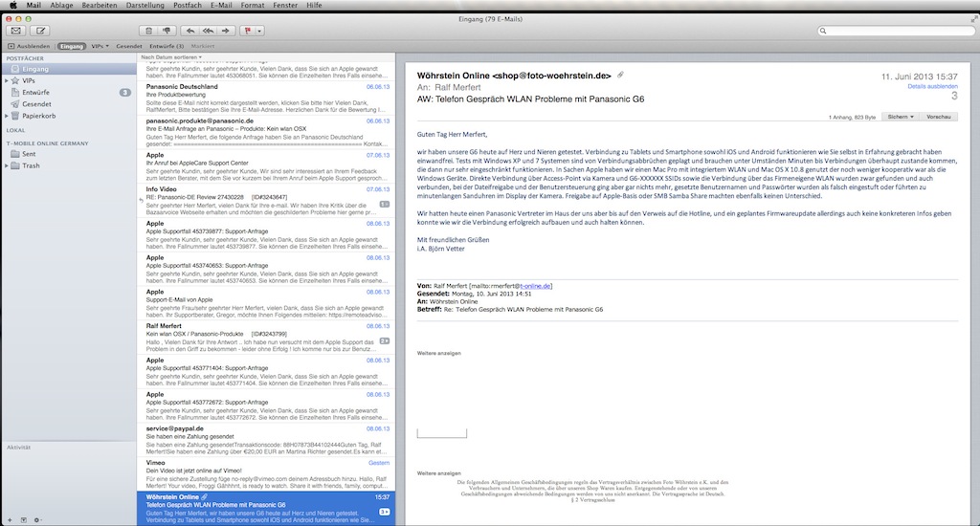Screen dimensions: 980x526
Task: Open Sichern attachment dropdown
Action: pyautogui.click(x=900, y=117)
